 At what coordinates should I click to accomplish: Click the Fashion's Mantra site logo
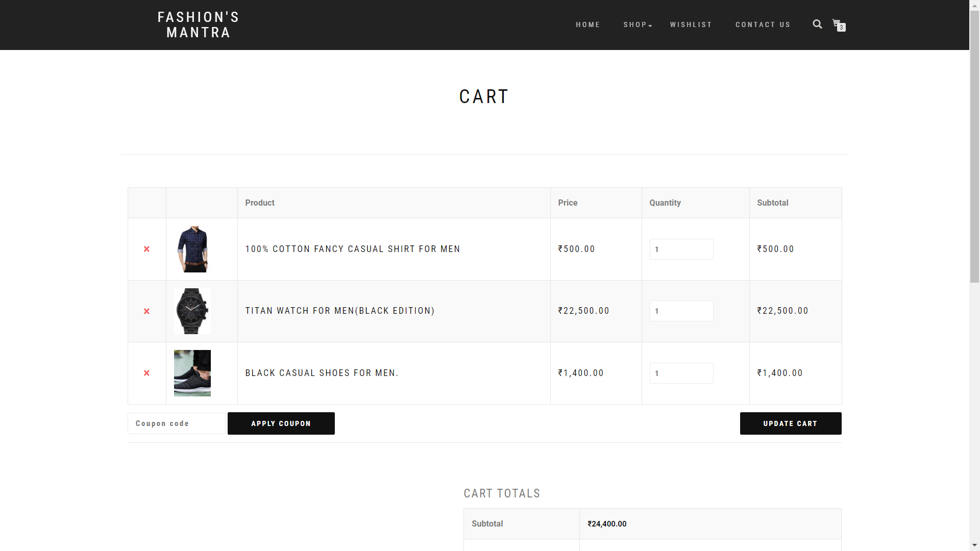coord(198,24)
